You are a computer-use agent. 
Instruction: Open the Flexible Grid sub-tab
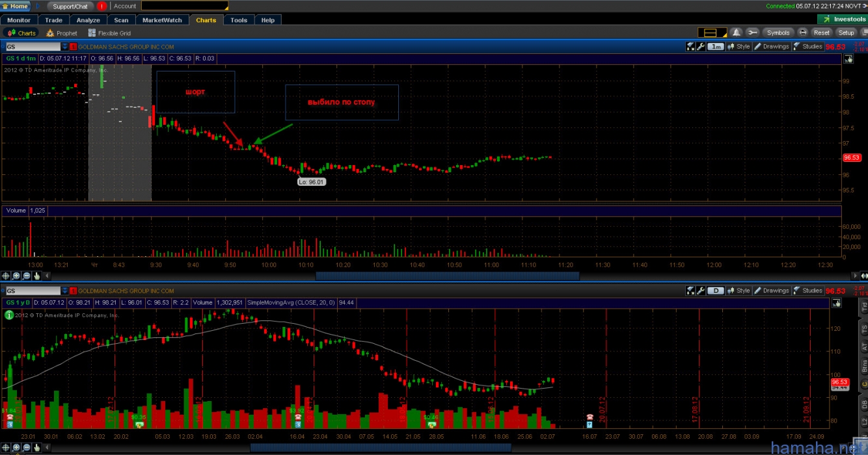point(109,33)
